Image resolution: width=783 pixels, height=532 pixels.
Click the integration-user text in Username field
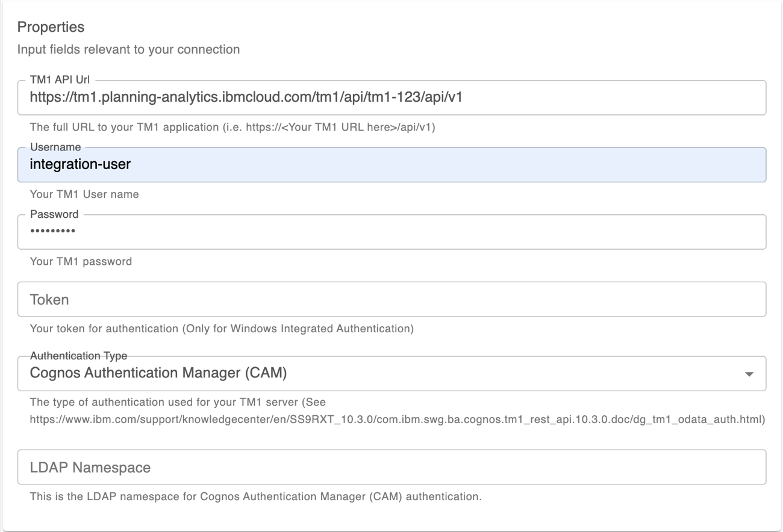[80, 164]
